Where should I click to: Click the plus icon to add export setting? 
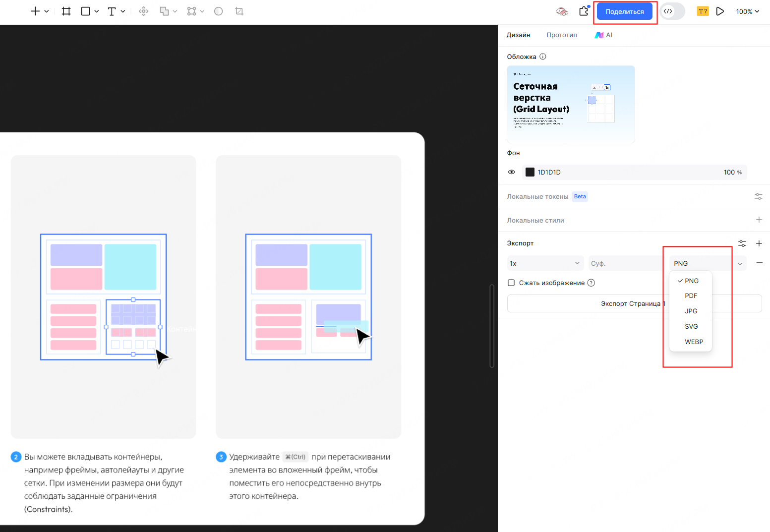759,243
